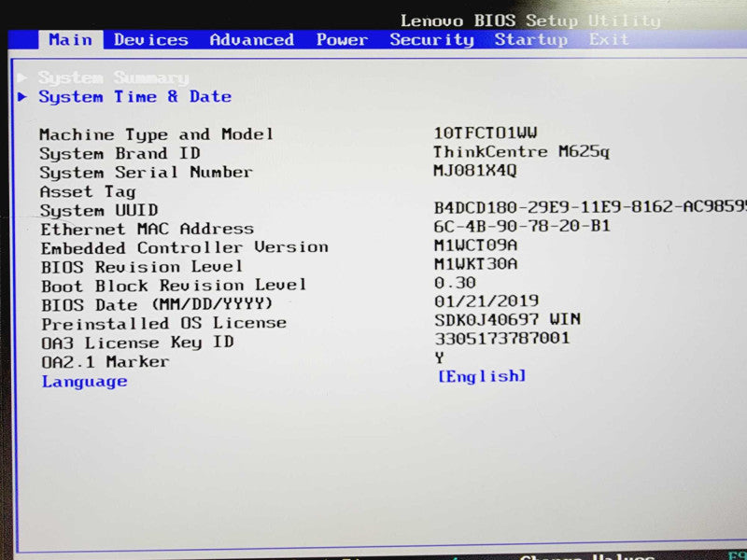This screenshot has width=747, height=560.
Task: Switch to the Power tab
Action: coord(342,39)
